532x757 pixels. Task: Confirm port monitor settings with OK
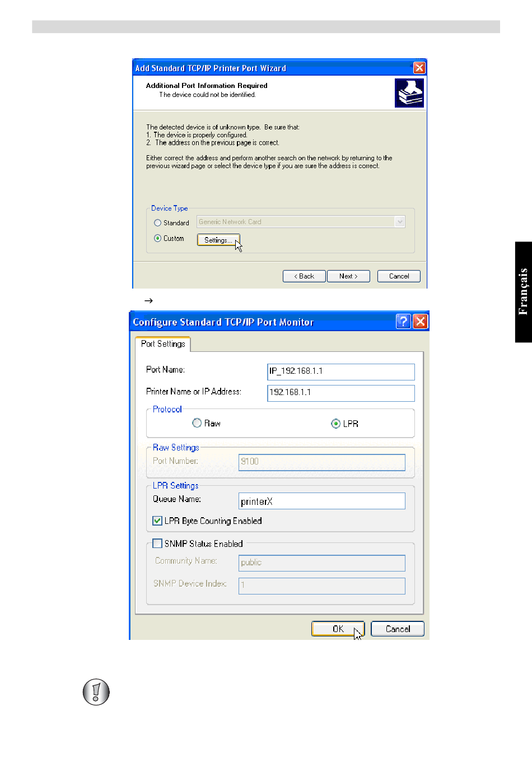pyautogui.click(x=338, y=629)
